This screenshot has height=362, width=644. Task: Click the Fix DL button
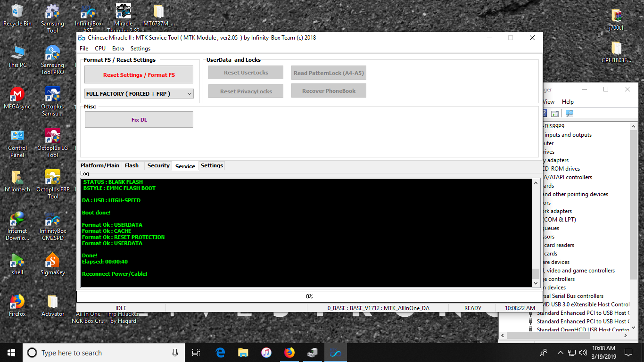[139, 120]
